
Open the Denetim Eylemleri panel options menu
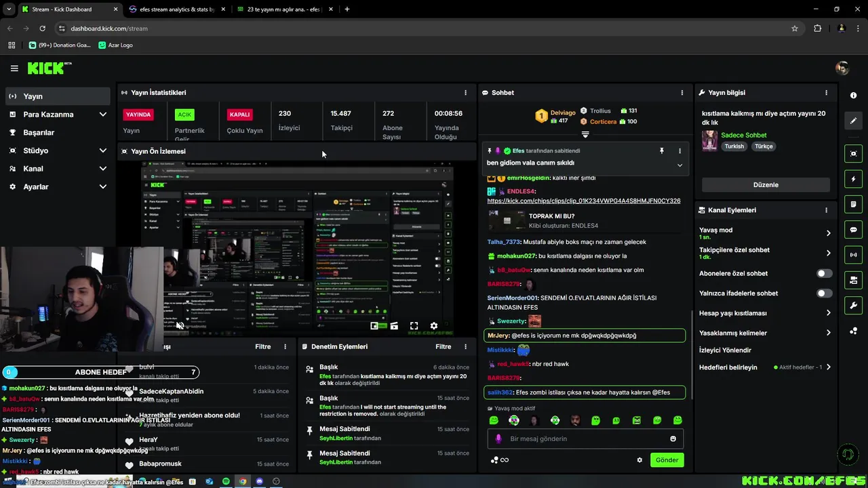tap(465, 346)
